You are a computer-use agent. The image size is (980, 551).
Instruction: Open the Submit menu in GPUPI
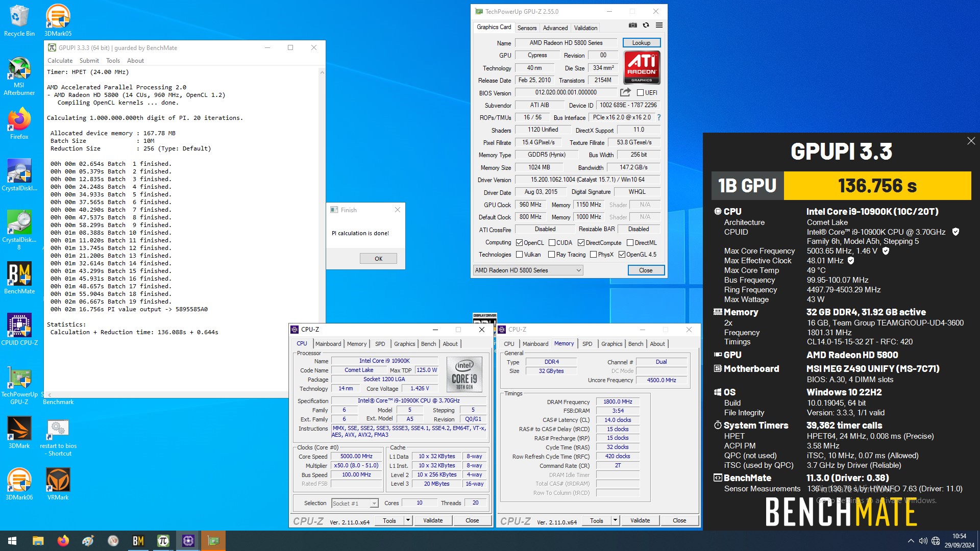[x=89, y=61]
